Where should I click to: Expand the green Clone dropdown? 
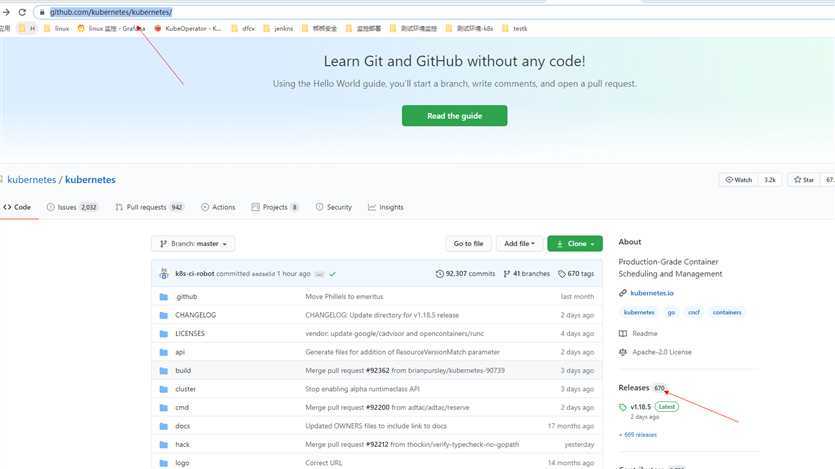(575, 244)
